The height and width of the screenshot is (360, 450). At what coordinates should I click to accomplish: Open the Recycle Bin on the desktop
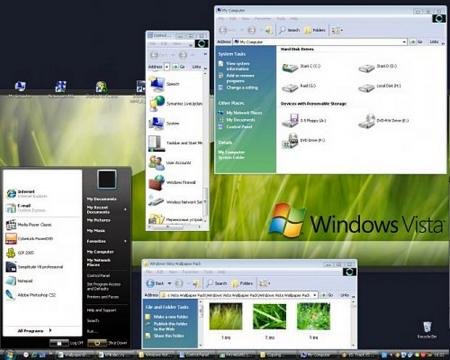[427, 330]
